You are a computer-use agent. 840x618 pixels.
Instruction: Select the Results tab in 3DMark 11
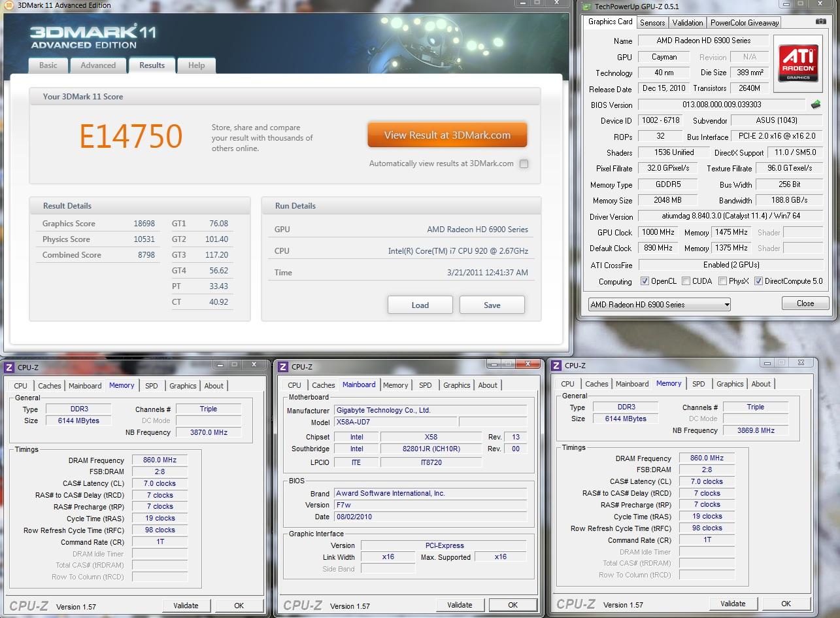pos(152,65)
